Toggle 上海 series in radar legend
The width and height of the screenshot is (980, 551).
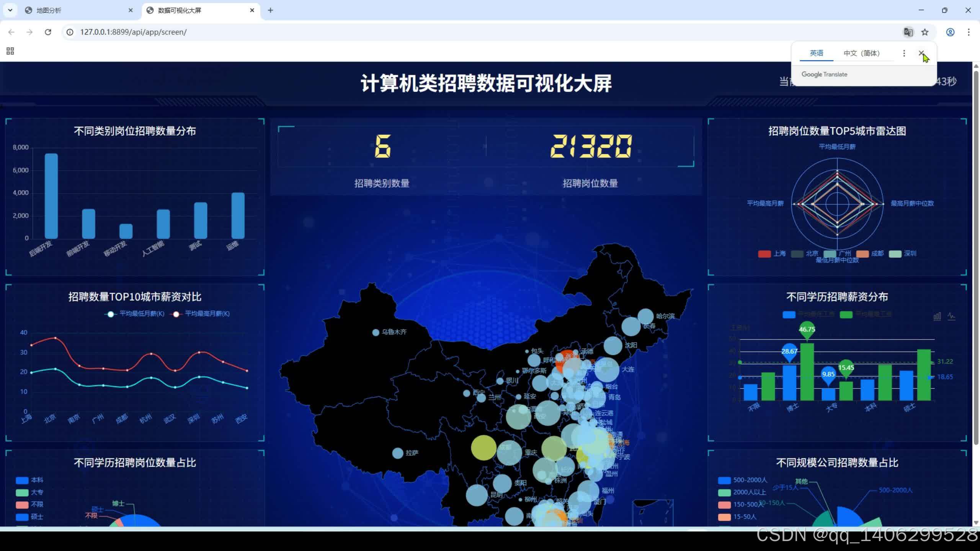772,254
